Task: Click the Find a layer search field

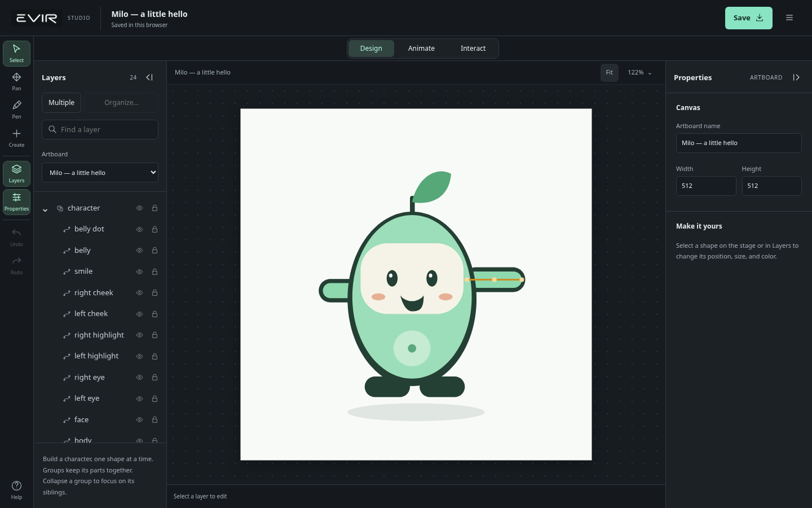Action: pos(100,129)
